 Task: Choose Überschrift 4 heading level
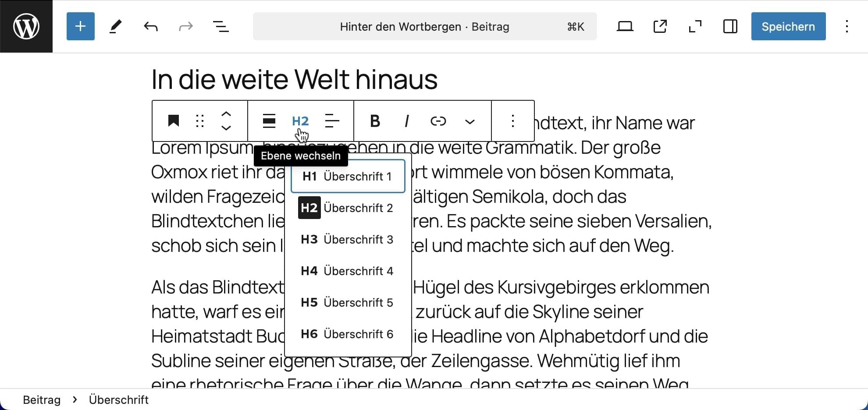point(348,271)
